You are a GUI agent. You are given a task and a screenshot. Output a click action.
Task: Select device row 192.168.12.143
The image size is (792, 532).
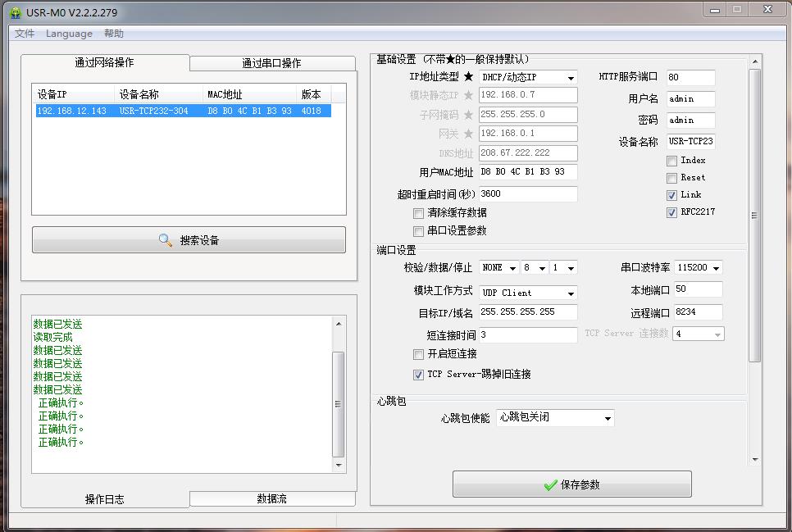(x=183, y=111)
